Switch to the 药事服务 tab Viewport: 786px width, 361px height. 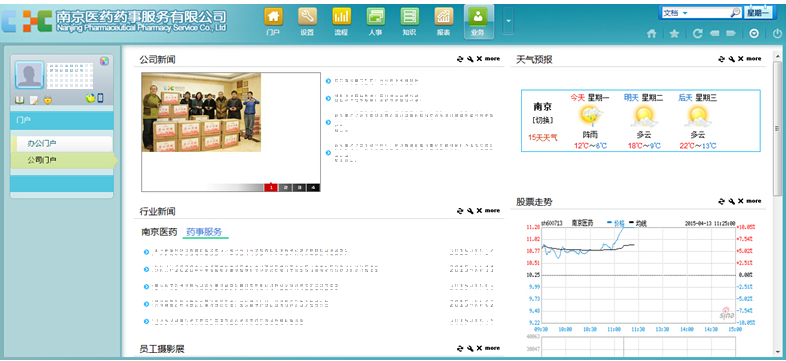(204, 232)
